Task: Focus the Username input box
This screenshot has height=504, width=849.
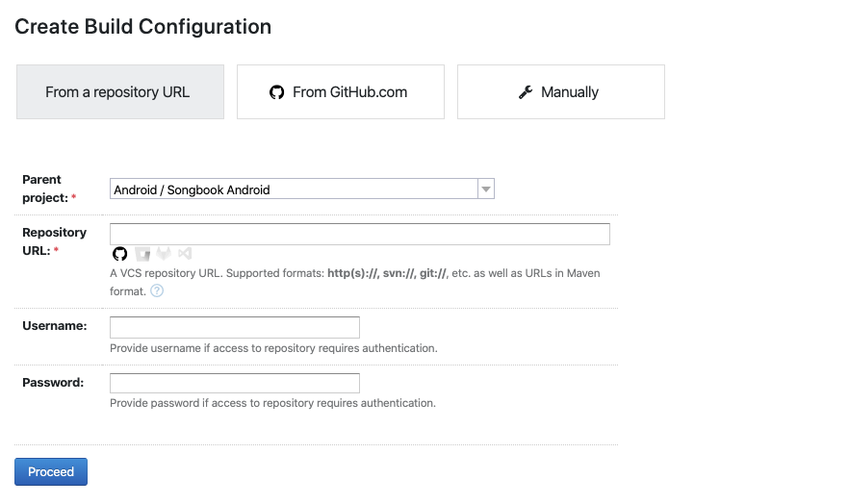Action: (235, 327)
